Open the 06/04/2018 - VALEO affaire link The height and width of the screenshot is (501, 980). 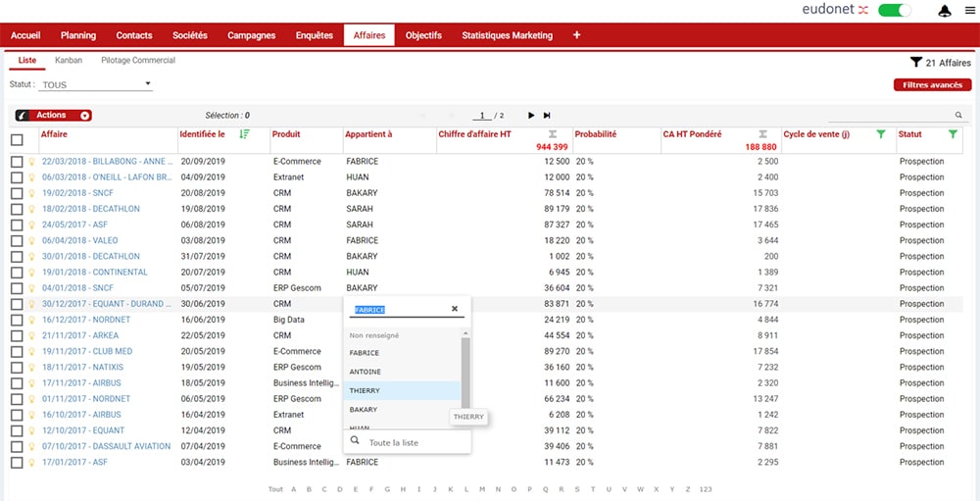point(80,241)
